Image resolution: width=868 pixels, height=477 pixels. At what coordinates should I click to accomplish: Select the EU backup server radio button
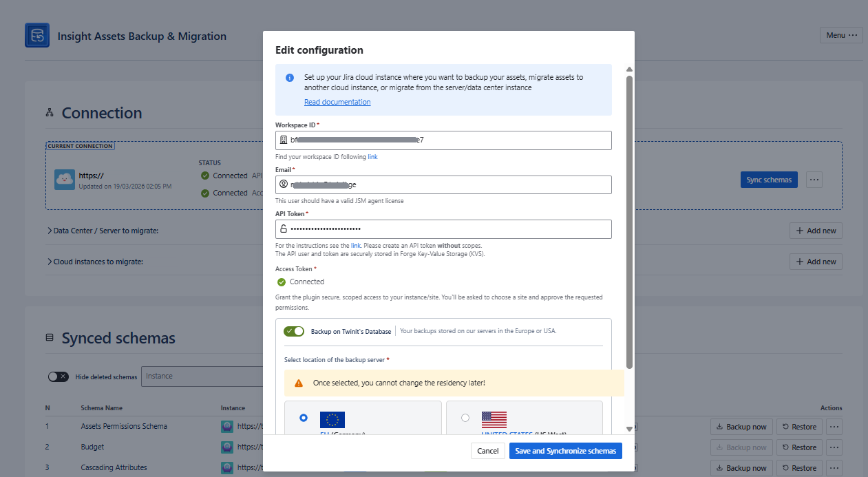[x=304, y=418]
